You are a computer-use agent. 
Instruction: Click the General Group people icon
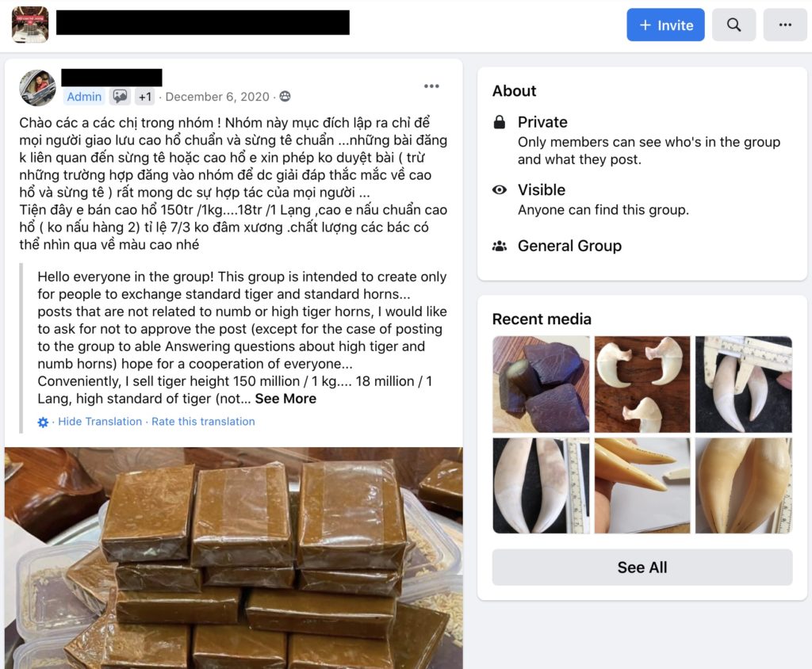coord(500,246)
